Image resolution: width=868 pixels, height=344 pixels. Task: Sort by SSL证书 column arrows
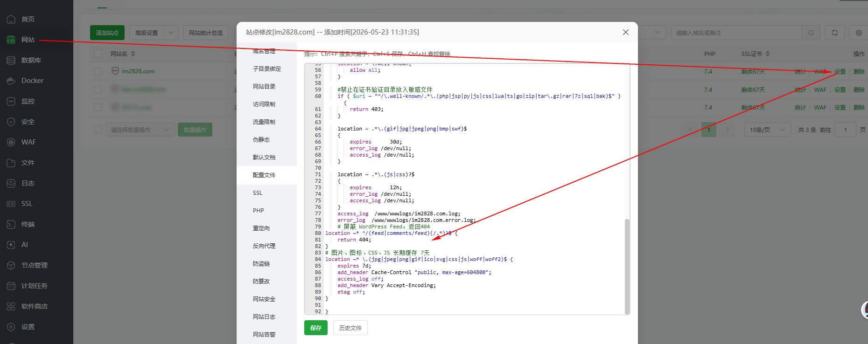click(x=768, y=54)
